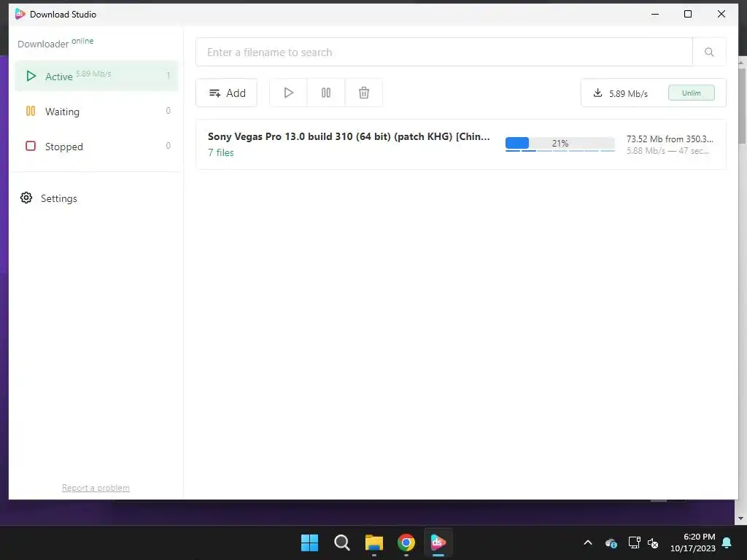Click the muted volume tray icon
Screen dimensions: 747x560
(653, 542)
